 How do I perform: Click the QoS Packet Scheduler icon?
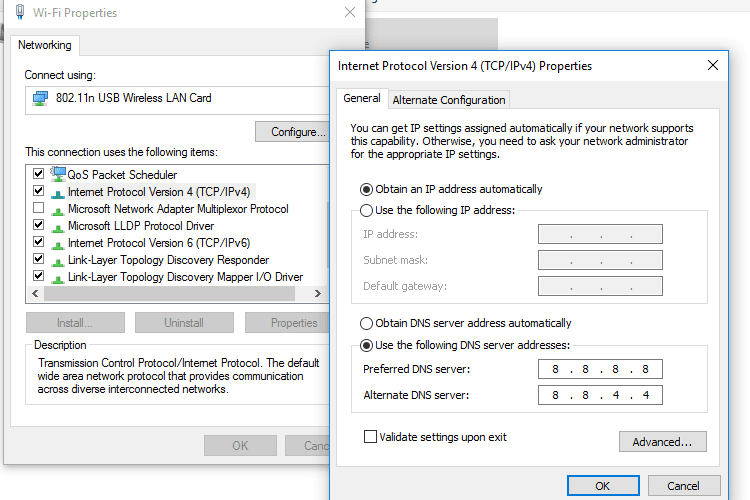pos(58,174)
